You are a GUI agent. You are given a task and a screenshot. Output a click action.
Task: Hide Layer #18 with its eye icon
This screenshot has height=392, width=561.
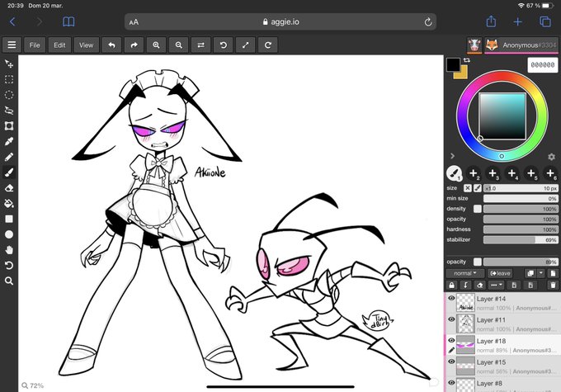451,340
